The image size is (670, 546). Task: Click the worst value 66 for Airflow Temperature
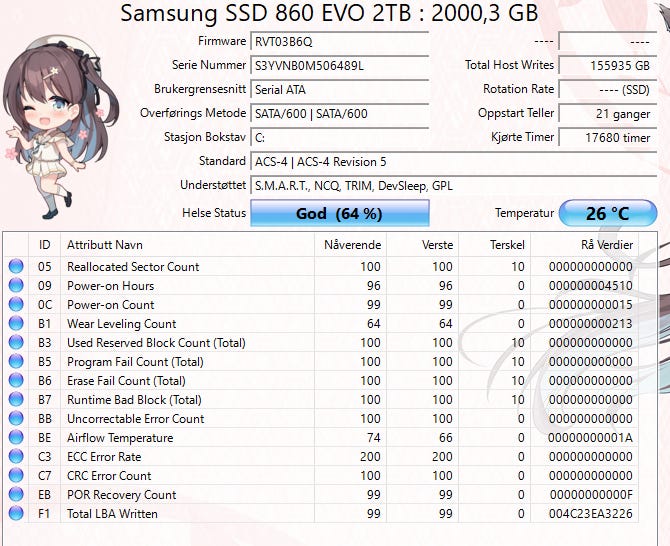pyautogui.click(x=446, y=437)
